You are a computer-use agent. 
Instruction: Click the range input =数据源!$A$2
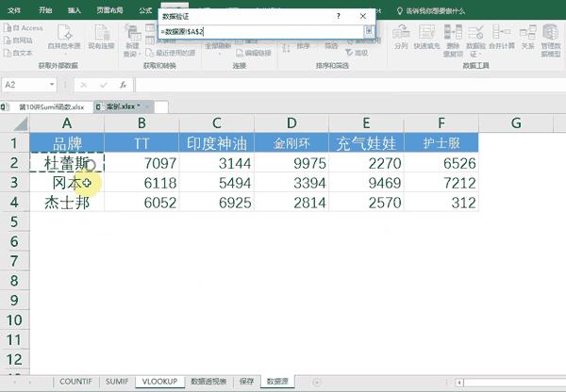point(261,32)
